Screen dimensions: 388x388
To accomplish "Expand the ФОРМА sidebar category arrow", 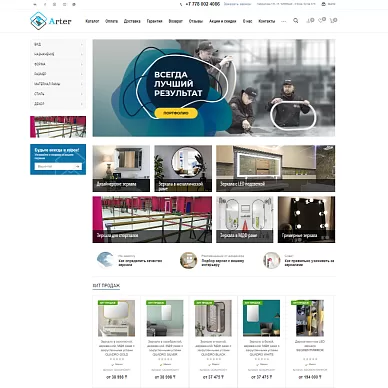I will [x=82, y=64].
